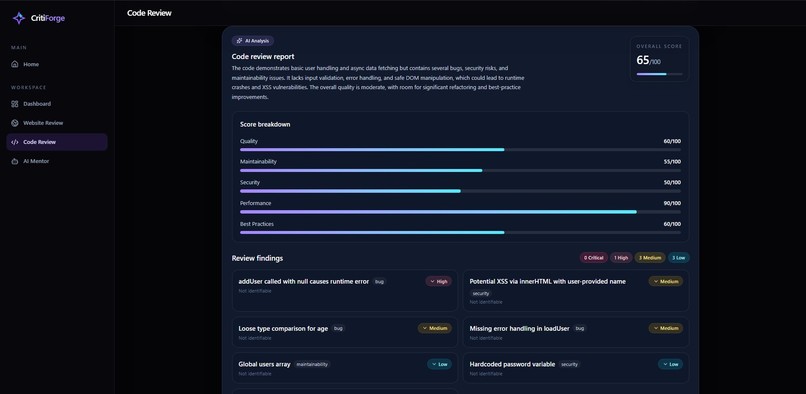Click the CritiForge star logo icon

click(x=19, y=18)
